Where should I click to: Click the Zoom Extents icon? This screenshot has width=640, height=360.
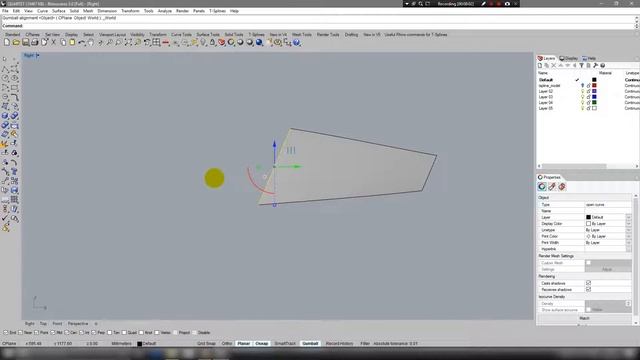click(128, 42)
